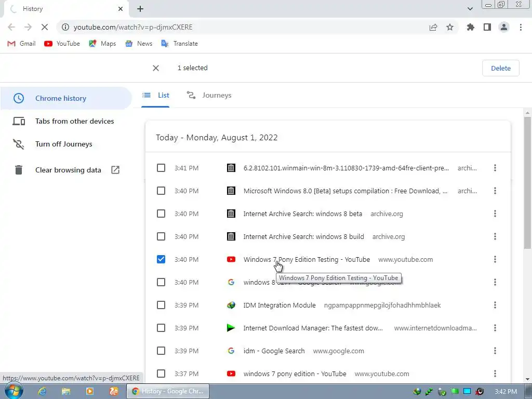The image size is (532, 399).
Task: Check the IDM Integration Module checkbox
Action: click(x=161, y=305)
